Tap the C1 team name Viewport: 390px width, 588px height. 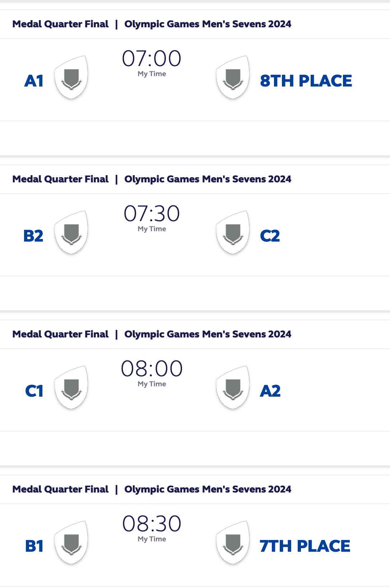click(34, 391)
